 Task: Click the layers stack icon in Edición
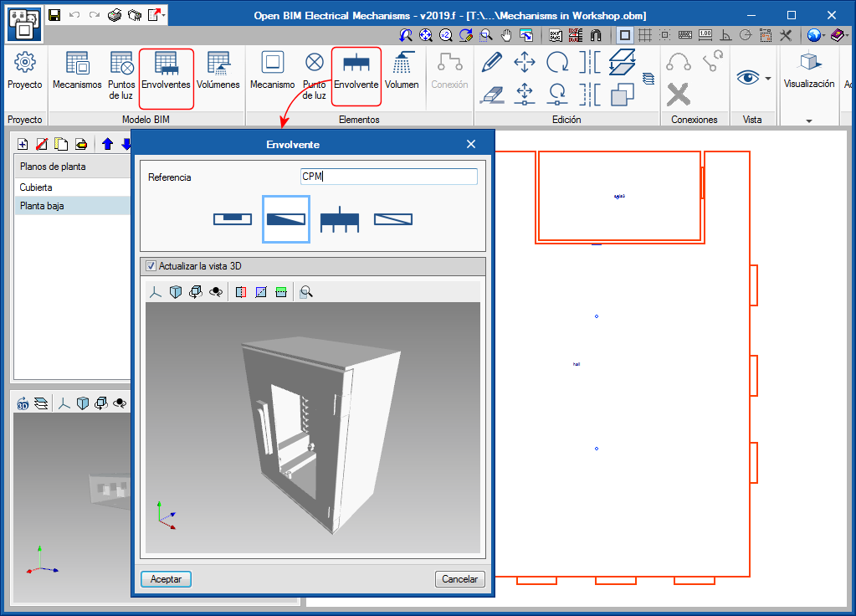pyautogui.click(x=648, y=79)
